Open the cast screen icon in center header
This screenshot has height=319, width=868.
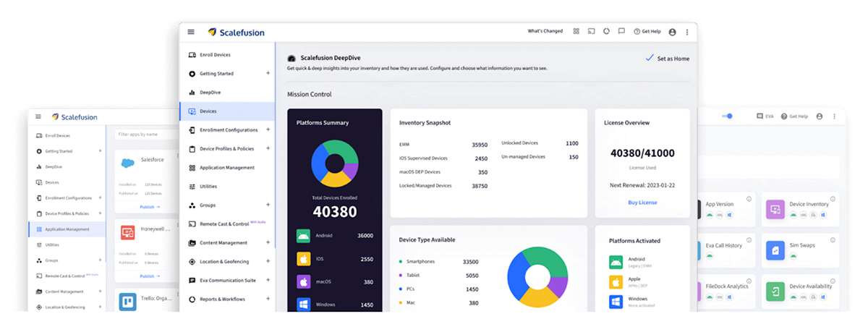tap(591, 32)
